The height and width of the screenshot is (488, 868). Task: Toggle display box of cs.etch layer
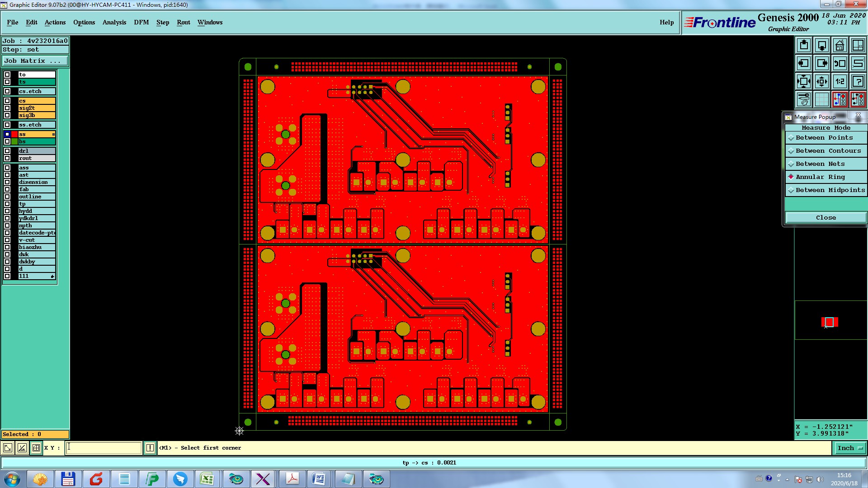click(x=7, y=91)
